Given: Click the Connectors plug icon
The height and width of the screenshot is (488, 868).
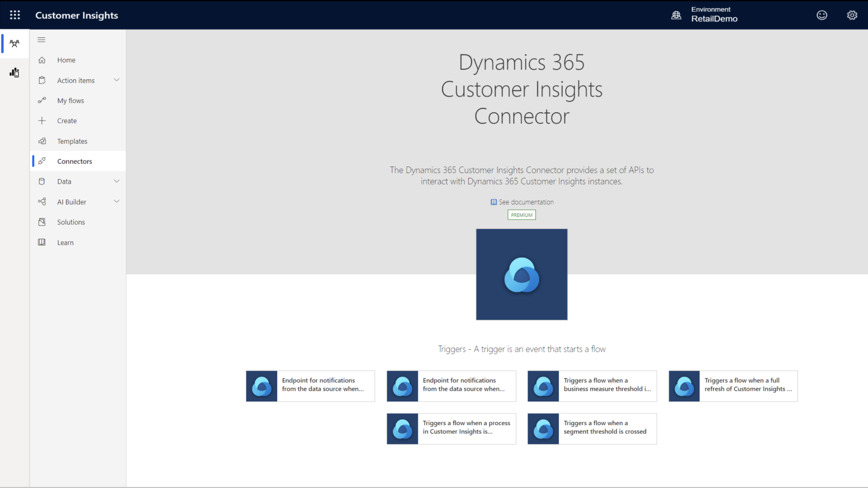Looking at the screenshot, I should tap(42, 161).
